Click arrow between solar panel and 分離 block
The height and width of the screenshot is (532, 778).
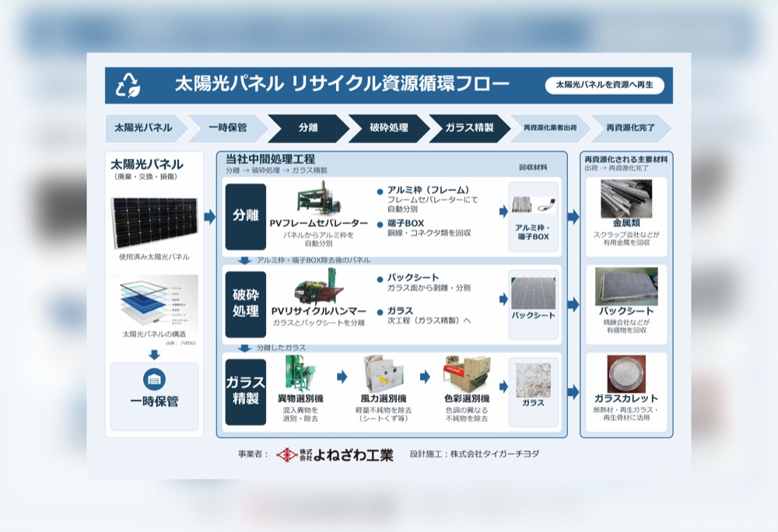point(210,217)
